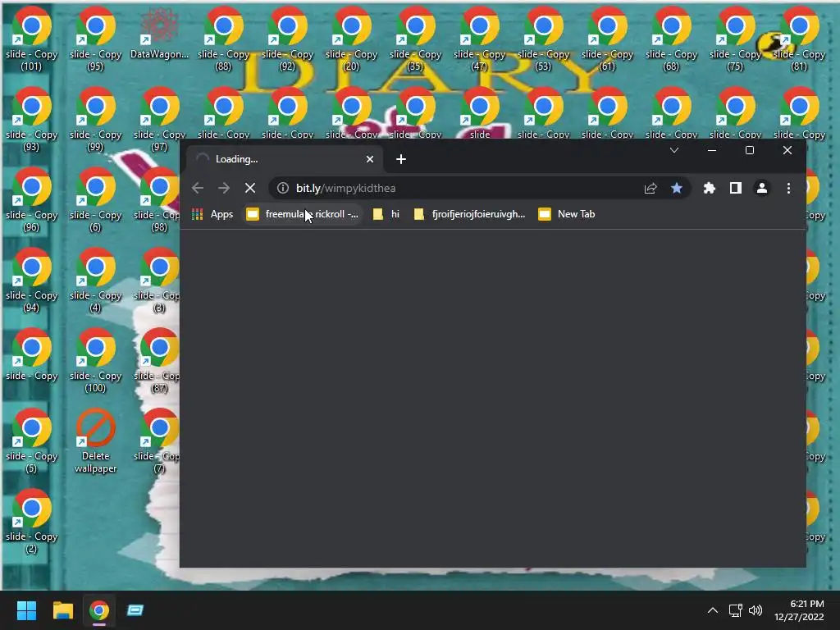Click the Chrome taskbar icon
Viewport: 840px width, 630px height.
[x=99, y=610]
